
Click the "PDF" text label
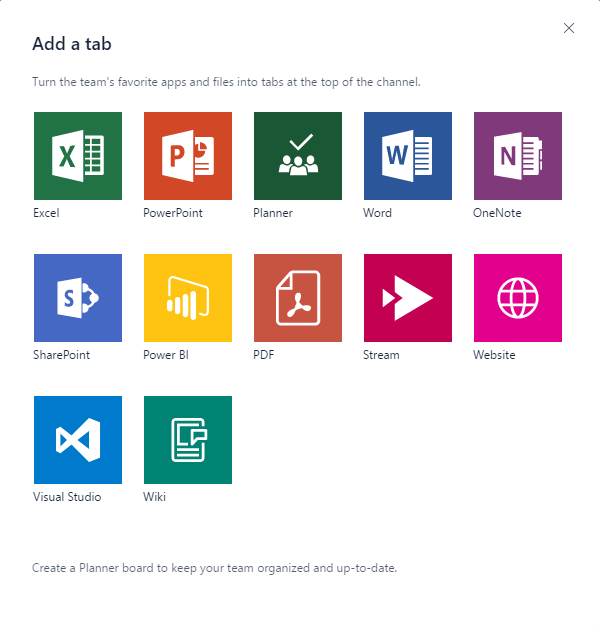coord(263,355)
